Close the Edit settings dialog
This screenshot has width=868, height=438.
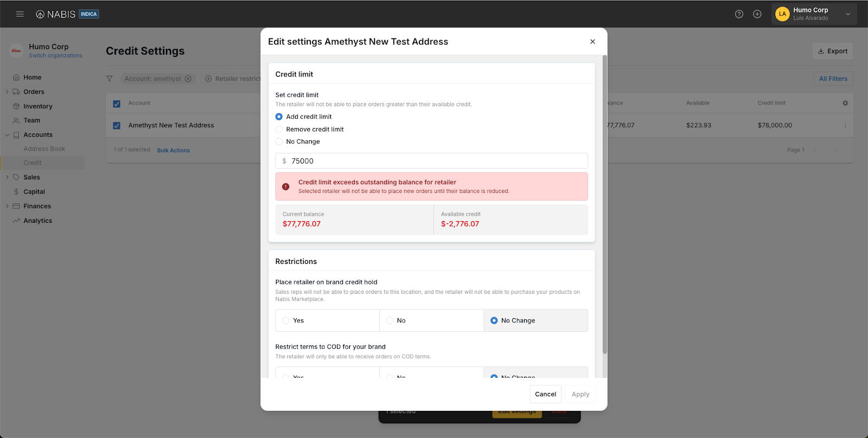pyautogui.click(x=592, y=42)
